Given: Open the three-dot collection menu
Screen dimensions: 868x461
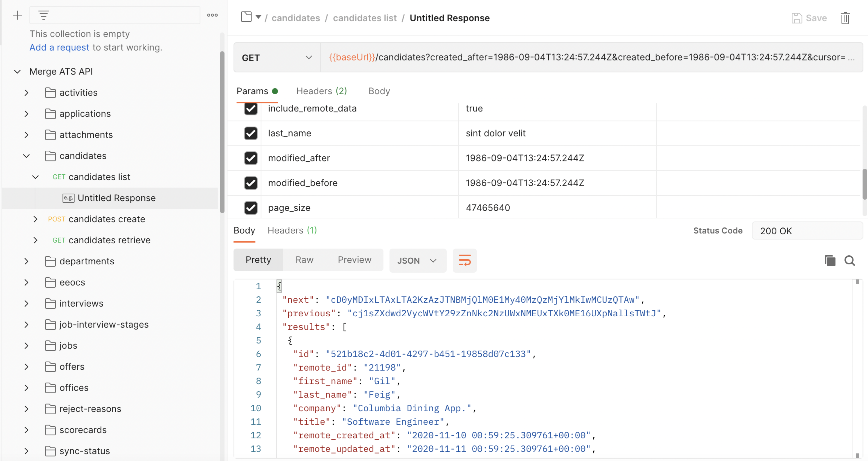Looking at the screenshot, I should [212, 15].
